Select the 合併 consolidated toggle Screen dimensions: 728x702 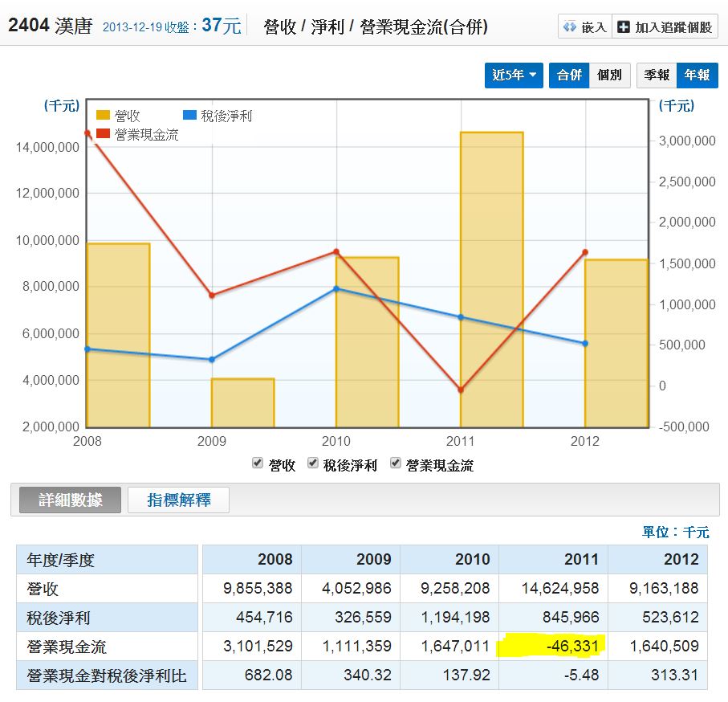pyautogui.click(x=569, y=75)
